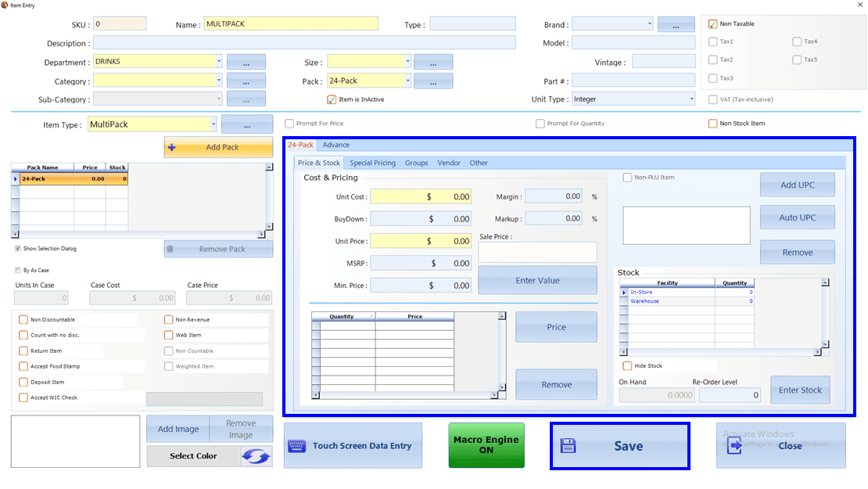Click the Unit Cost input field

[421, 196]
